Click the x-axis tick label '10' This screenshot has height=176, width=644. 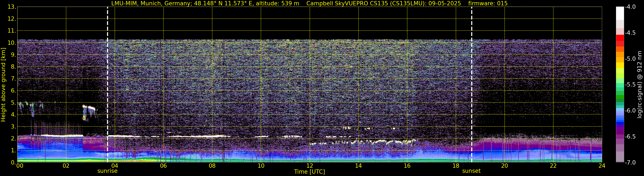(x=261, y=166)
